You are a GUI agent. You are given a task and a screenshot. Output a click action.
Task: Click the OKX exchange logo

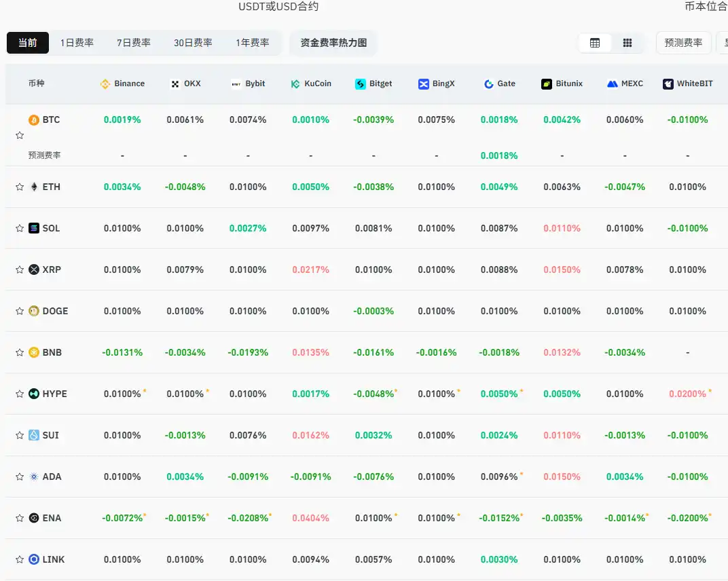tap(175, 84)
